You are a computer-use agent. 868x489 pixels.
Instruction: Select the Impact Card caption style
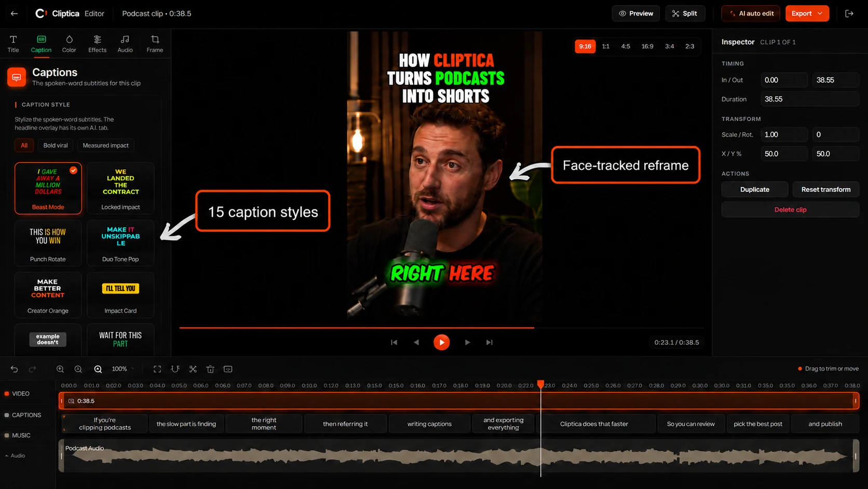click(120, 295)
